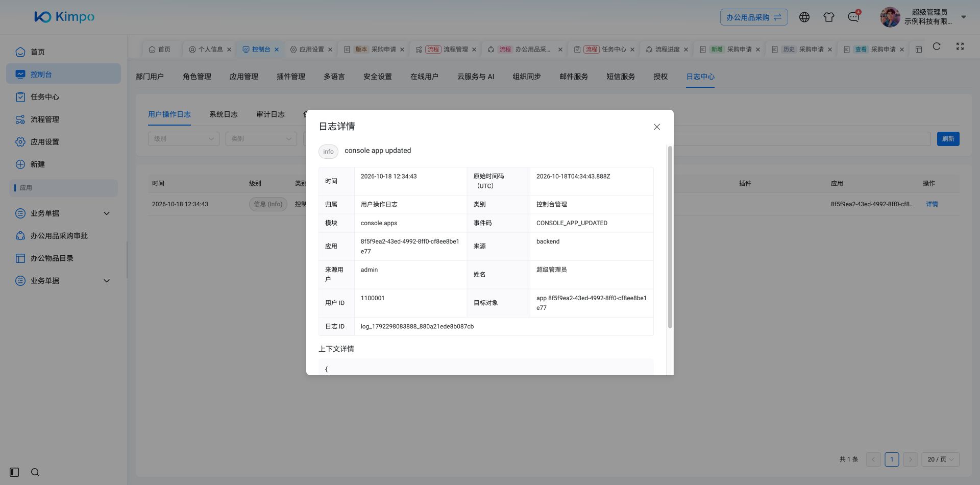The width and height of the screenshot is (980, 485).
Task: Switch to the 系统日志 tab
Action: pyautogui.click(x=224, y=114)
